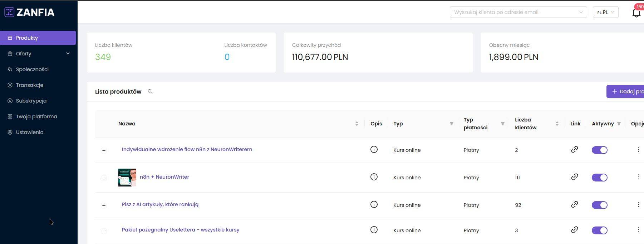Screen dimensions: 644x244
Task: Expand the Oferty sidebar submenu
Action: (x=68, y=54)
